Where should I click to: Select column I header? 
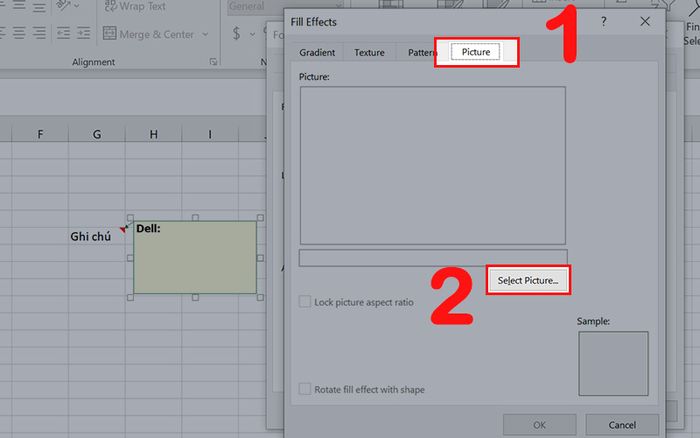(x=210, y=134)
